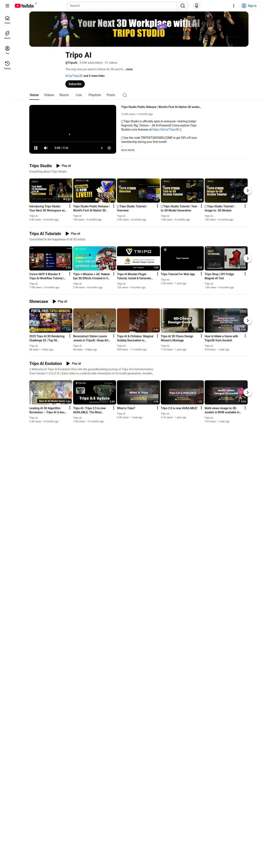Expand channel description with ...more

[128, 69]
